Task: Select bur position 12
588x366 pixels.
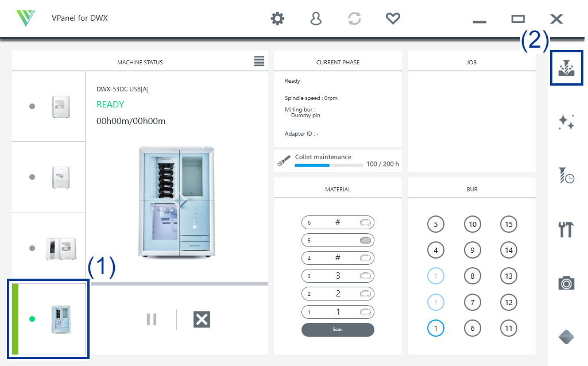Action: click(509, 302)
